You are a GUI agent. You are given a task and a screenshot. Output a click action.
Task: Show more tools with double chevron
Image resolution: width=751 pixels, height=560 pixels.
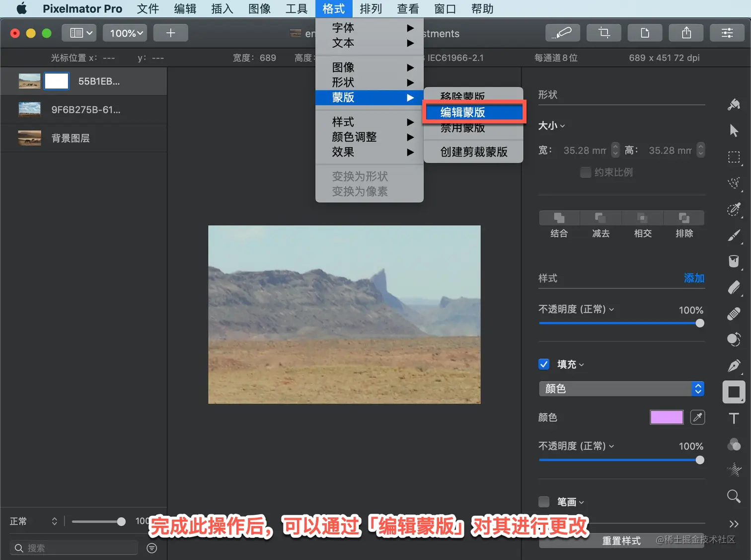[734, 524]
